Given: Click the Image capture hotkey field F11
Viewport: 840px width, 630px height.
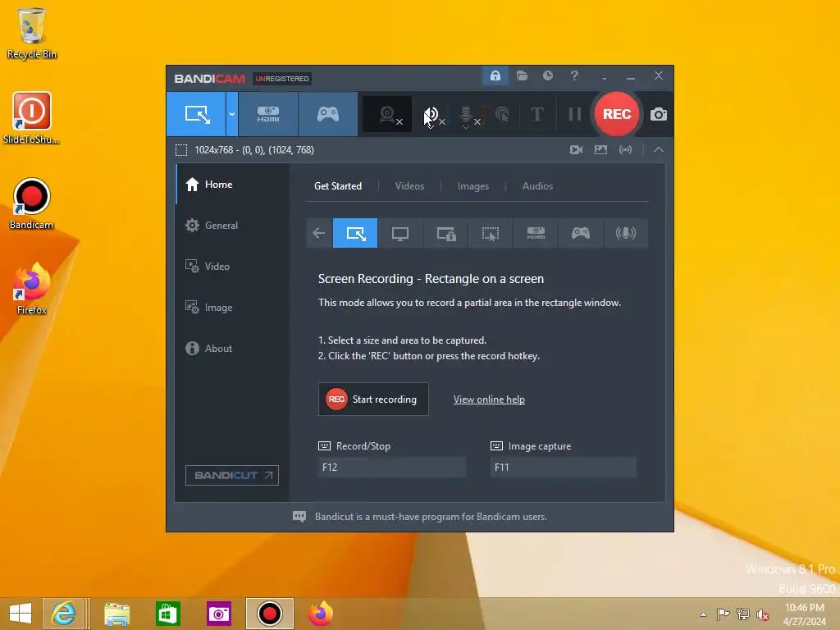Looking at the screenshot, I should (x=564, y=467).
